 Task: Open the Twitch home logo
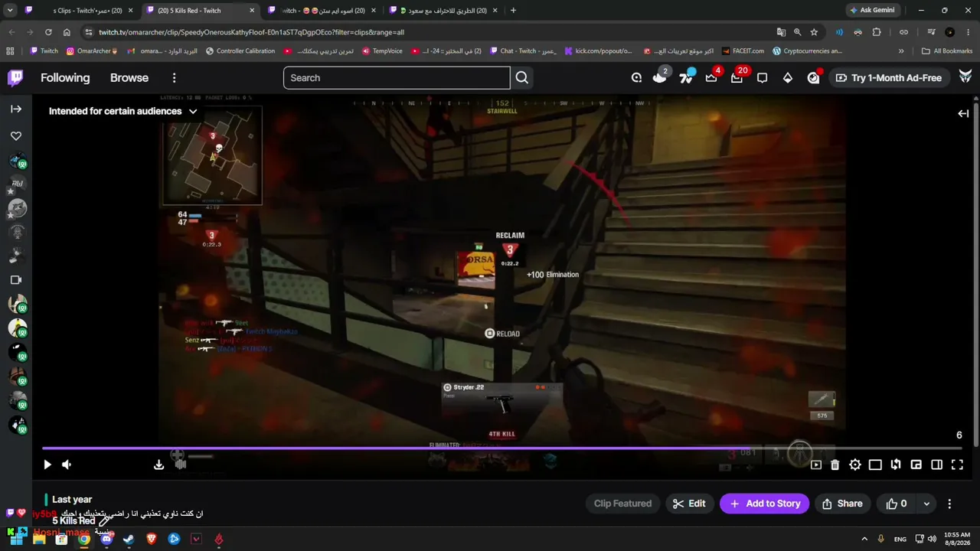pos(15,78)
